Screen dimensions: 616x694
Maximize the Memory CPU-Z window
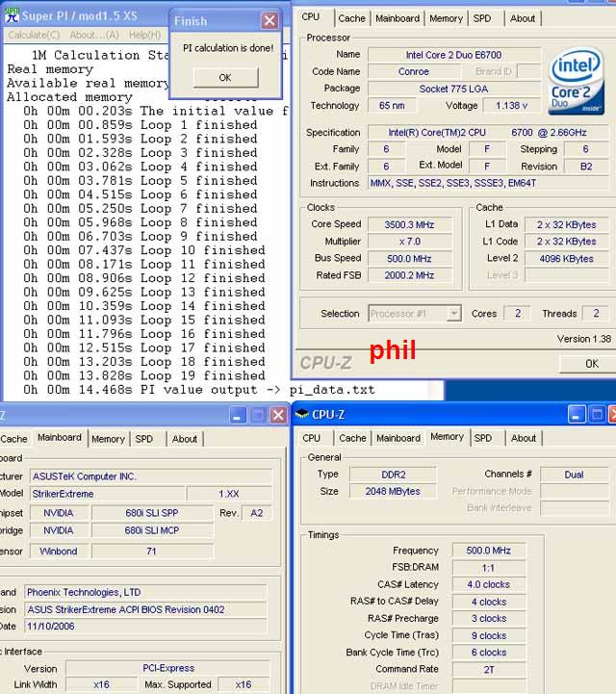597,415
